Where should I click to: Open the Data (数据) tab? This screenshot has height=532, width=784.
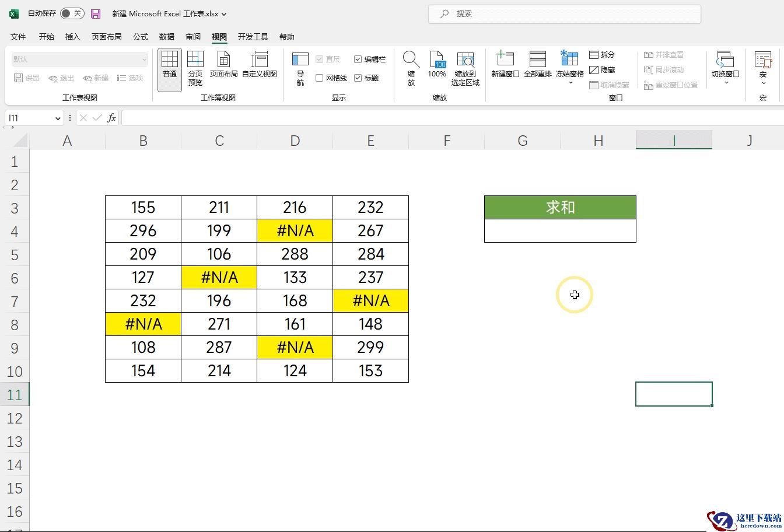[167, 37]
